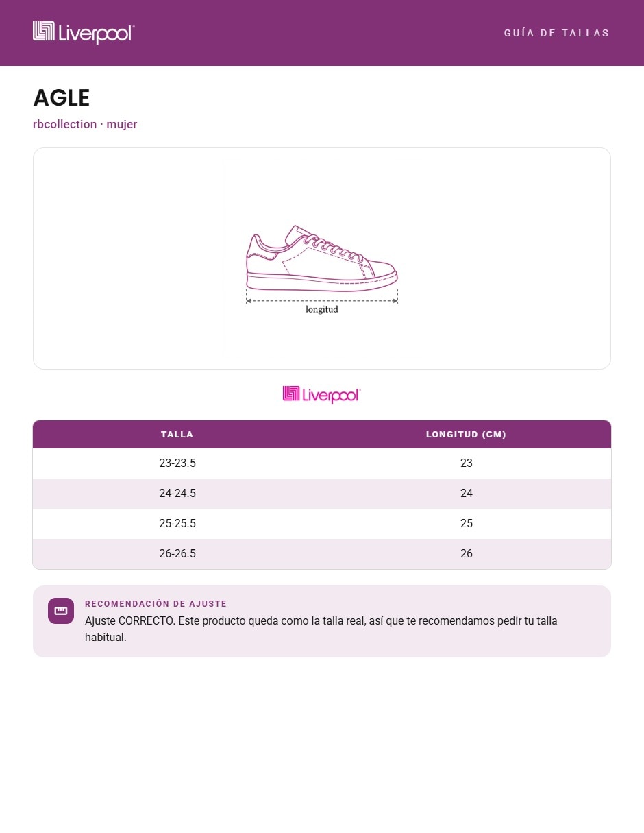Select the 26-26.5 size row

tap(322, 554)
